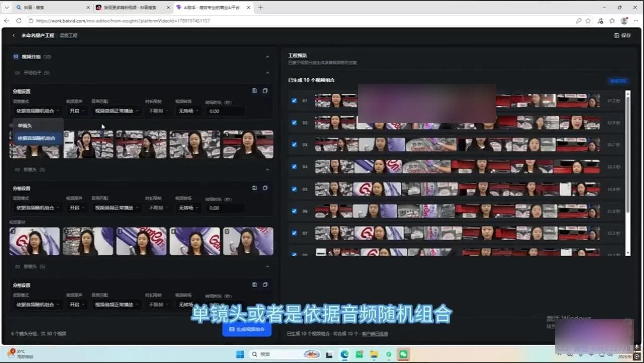Open group 01 时长限制 不限制 dropdown
Image resolution: width=644 pixels, height=363 pixels.
click(x=158, y=111)
